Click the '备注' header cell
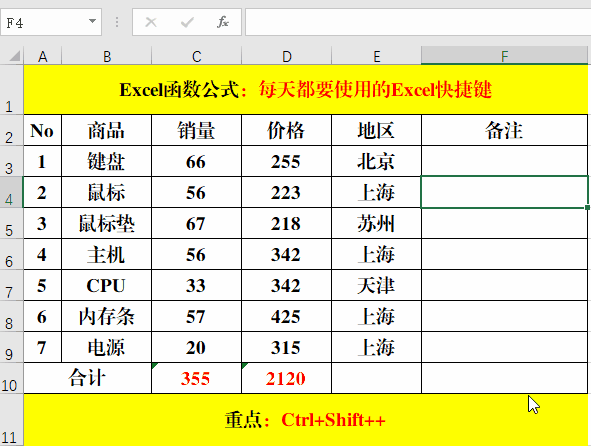Viewport: 591px width, 446px height. [x=504, y=130]
